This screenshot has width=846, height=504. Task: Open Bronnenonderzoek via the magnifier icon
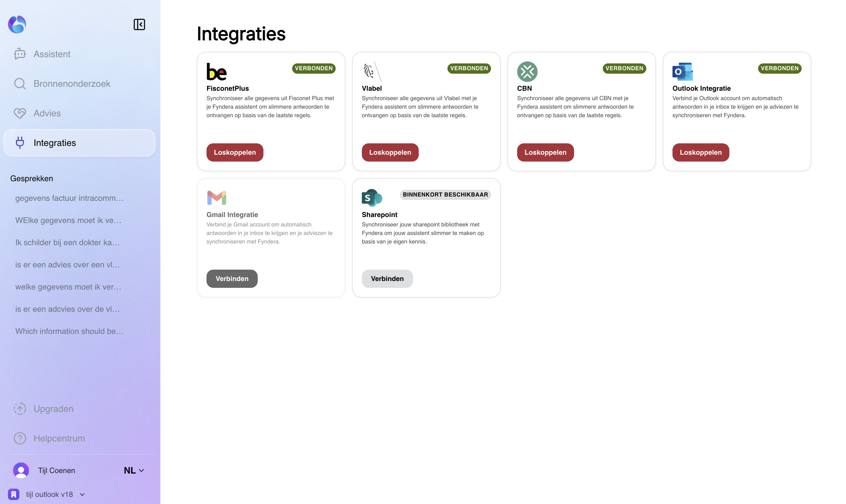(20, 83)
